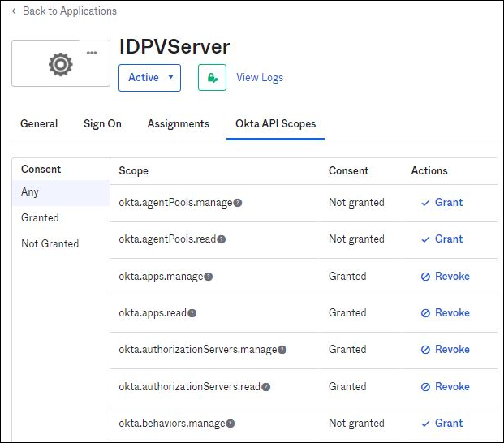Open help icon for okta.behaviors.manage
The image size is (504, 443).
pos(230,424)
